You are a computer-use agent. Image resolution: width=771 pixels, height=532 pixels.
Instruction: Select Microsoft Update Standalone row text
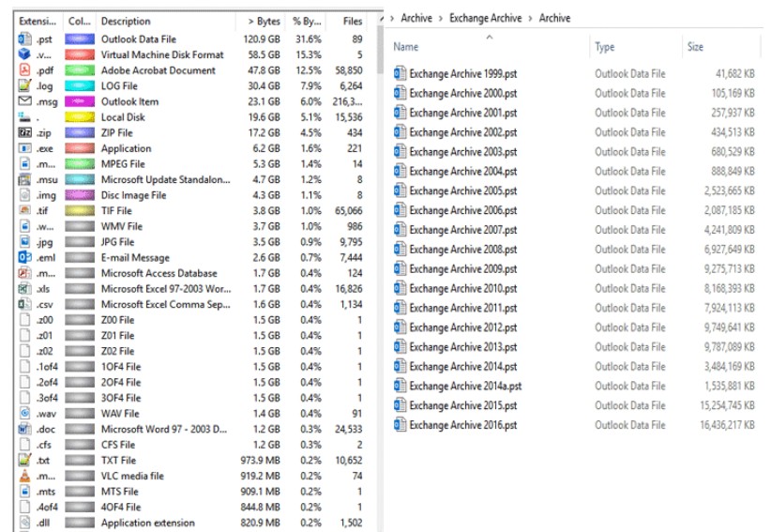tap(165, 179)
